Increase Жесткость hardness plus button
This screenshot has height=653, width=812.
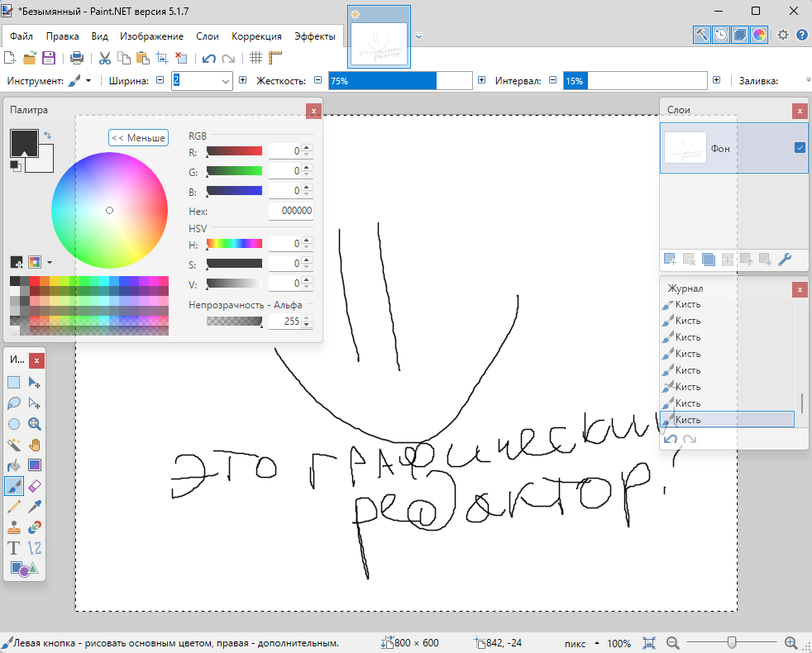pyautogui.click(x=481, y=80)
